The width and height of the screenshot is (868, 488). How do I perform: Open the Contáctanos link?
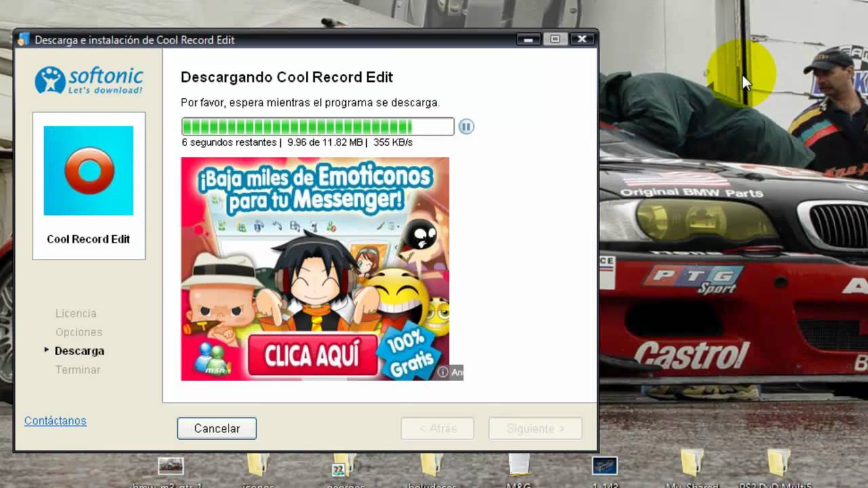pos(56,421)
